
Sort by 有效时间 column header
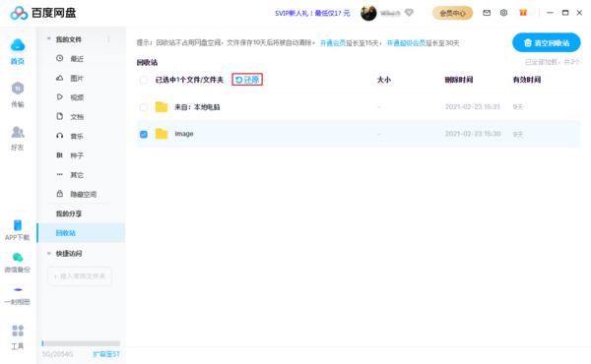pyautogui.click(x=527, y=80)
